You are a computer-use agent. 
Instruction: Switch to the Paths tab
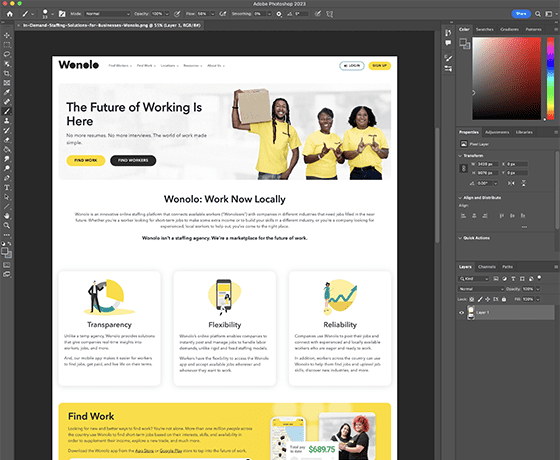(507, 267)
